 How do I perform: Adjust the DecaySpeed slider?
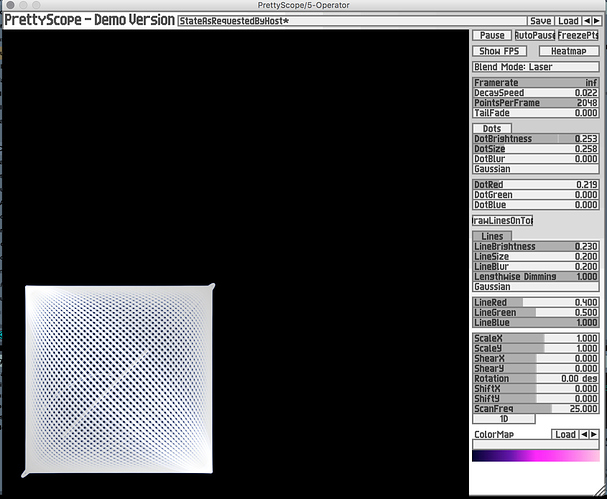pyautogui.click(x=536, y=93)
